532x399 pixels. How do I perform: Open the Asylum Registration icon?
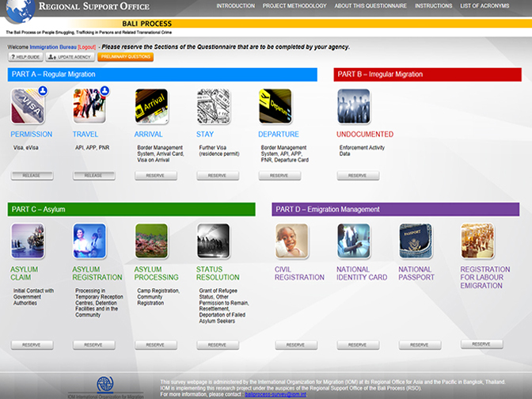pos(89,241)
